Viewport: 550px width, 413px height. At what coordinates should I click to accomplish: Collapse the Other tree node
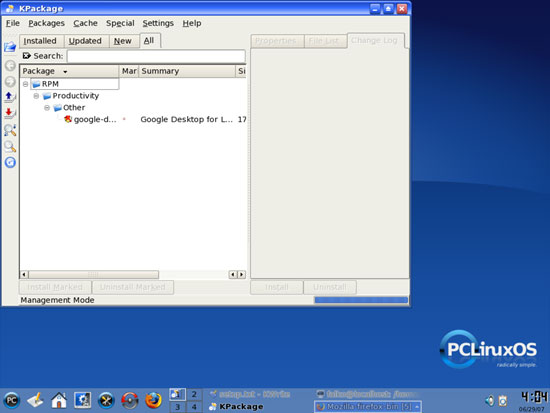click(x=47, y=108)
